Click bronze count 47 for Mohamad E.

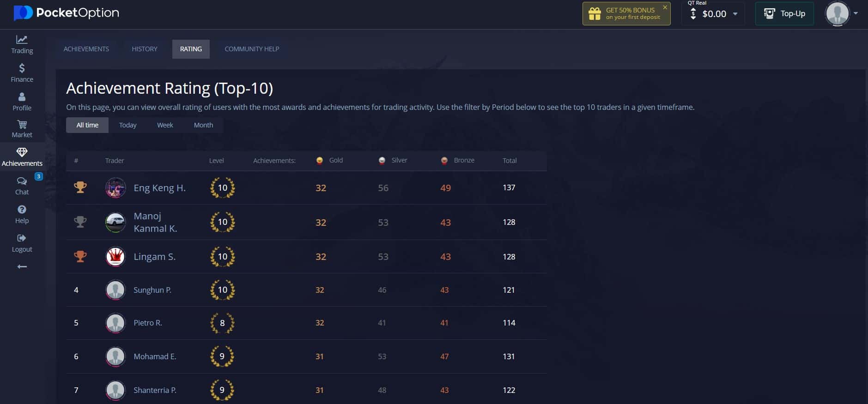click(444, 356)
